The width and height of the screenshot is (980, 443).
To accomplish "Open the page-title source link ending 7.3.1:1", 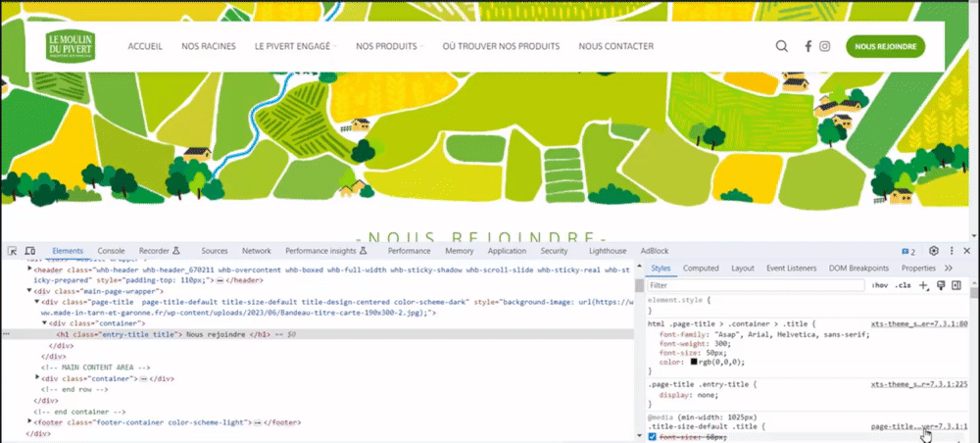I will 919,426.
